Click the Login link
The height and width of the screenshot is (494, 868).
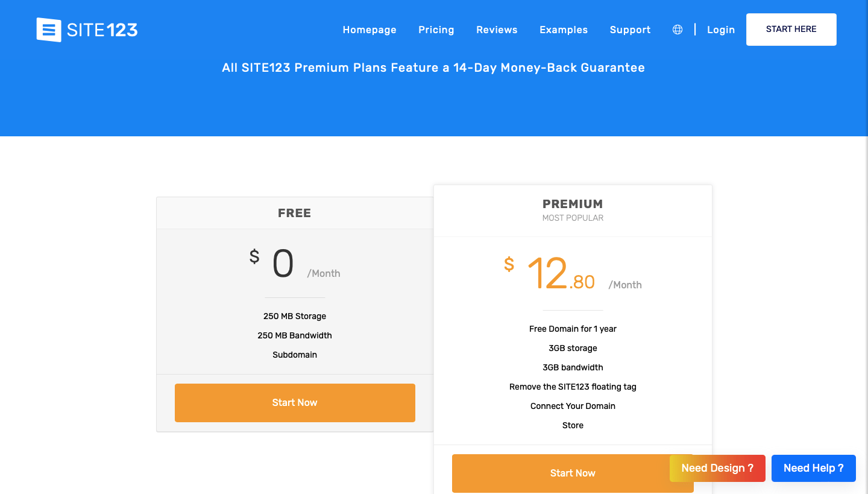721,30
